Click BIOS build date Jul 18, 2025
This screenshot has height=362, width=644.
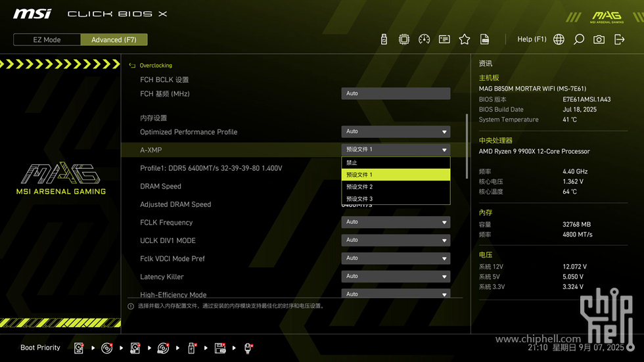point(580,110)
